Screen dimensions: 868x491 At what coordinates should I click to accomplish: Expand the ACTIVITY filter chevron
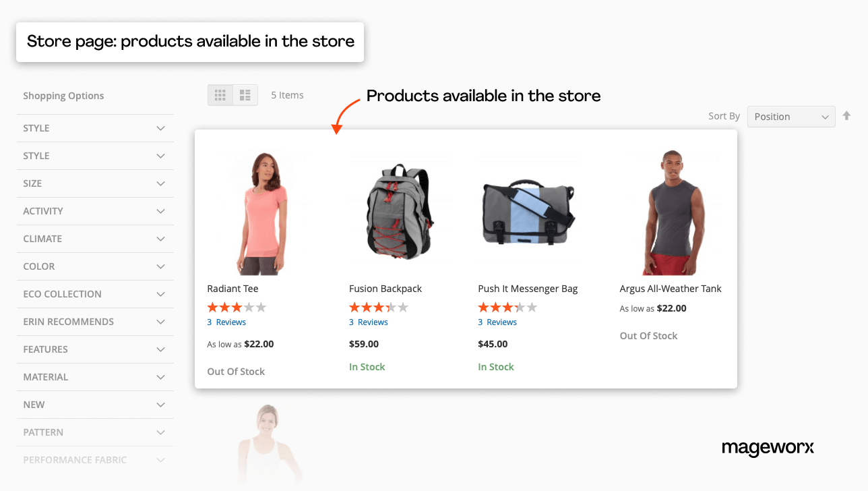pos(160,211)
